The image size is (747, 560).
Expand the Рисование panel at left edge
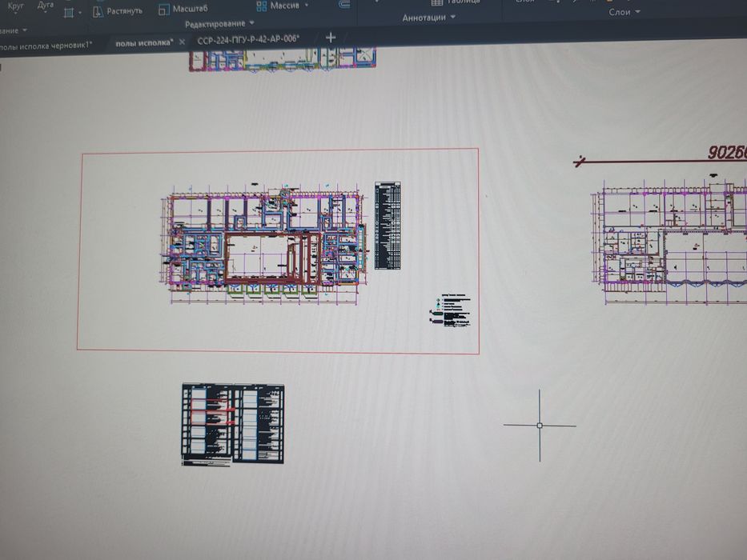[x=14, y=31]
